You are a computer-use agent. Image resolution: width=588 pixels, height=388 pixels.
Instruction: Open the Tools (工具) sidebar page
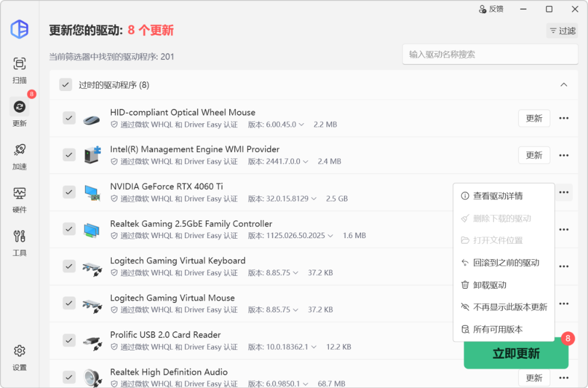pyautogui.click(x=20, y=243)
